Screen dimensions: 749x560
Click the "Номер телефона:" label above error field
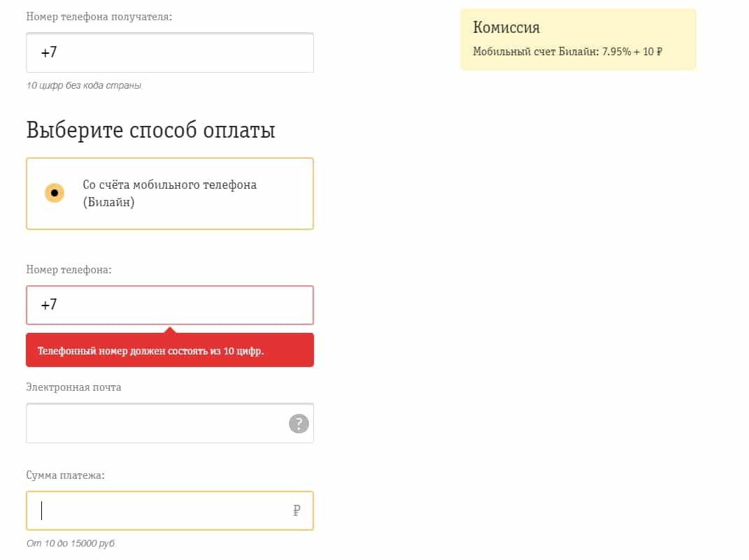click(69, 269)
